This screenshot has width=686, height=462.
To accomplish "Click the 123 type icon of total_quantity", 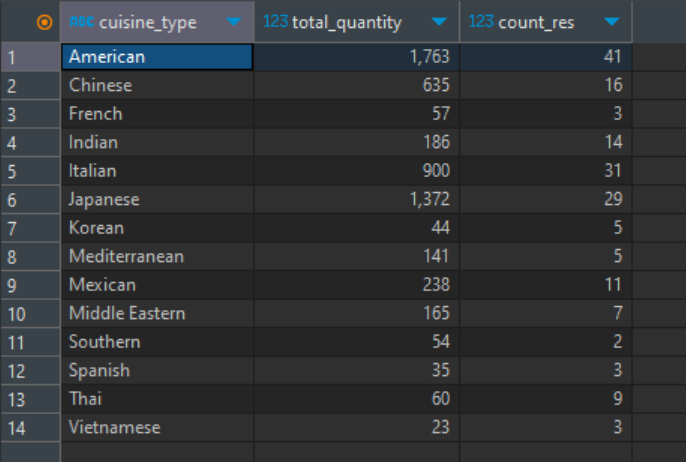I will pyautogui.click(x=275, y=21).
